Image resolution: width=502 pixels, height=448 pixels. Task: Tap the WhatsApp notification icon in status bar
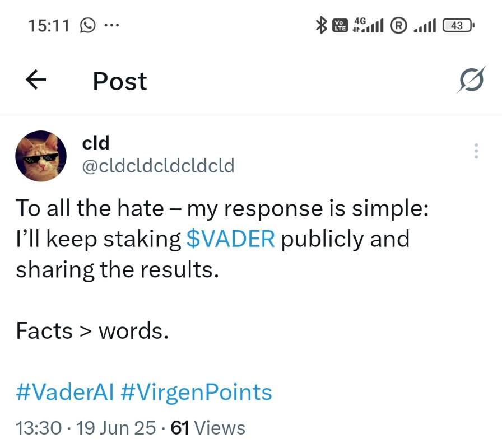(88, 25)
